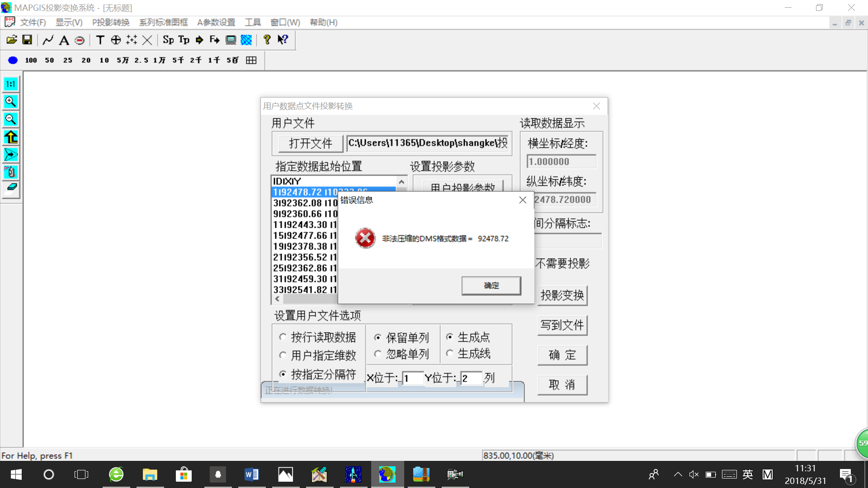Click the 取 消 button
The height and width of the screenshot is (488, 868).
562,385
